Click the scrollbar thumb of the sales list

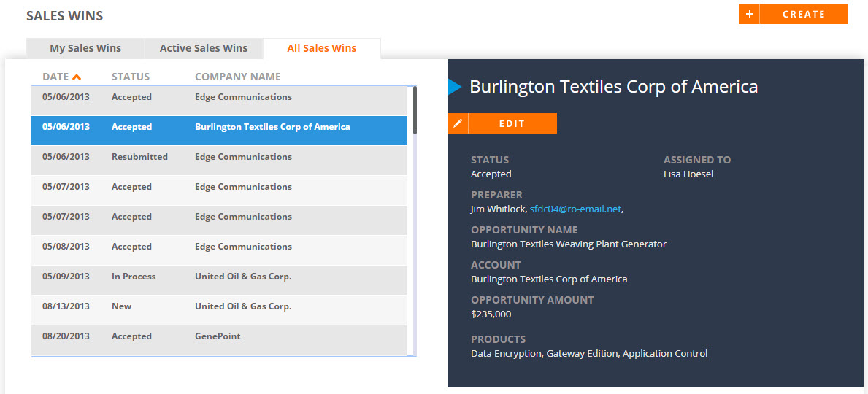pyautogui.click(x=415, y=109)
